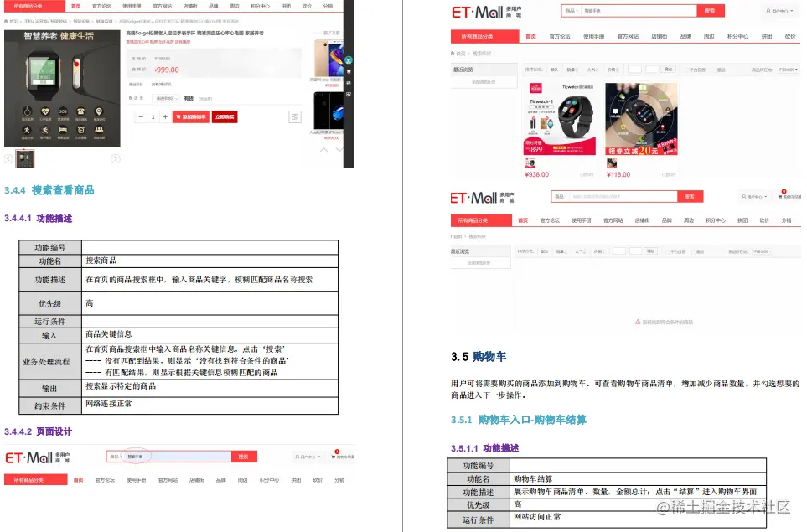Click the avatar icon on the dark floating sidebar
This screenshot has height=532, width=807.
(x=349, y=60)
